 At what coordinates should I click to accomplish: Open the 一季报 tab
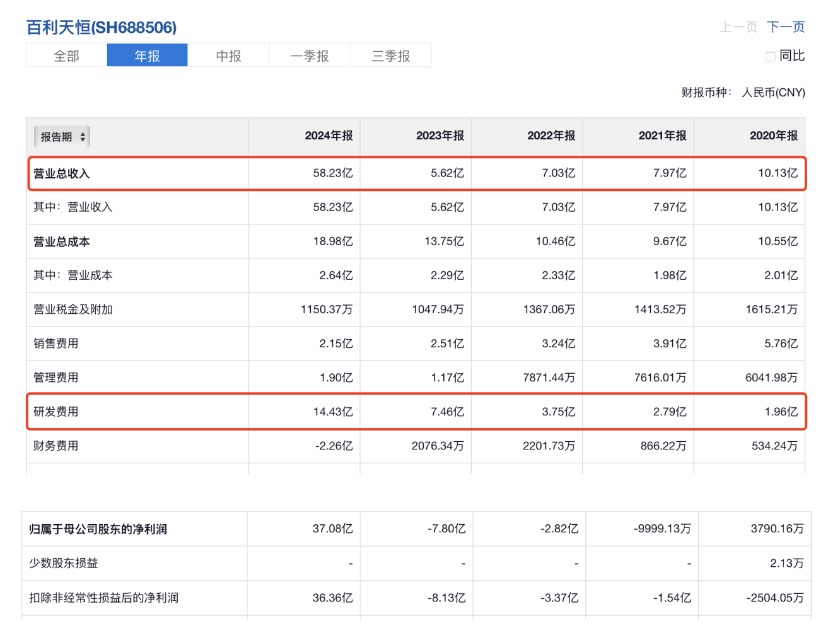309,56
